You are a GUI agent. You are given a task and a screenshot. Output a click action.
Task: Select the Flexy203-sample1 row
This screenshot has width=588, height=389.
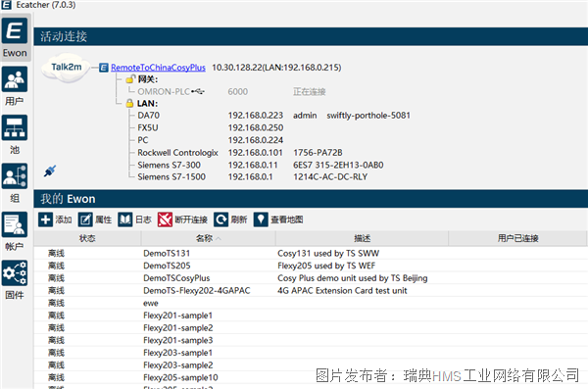[x=311, y=352]
